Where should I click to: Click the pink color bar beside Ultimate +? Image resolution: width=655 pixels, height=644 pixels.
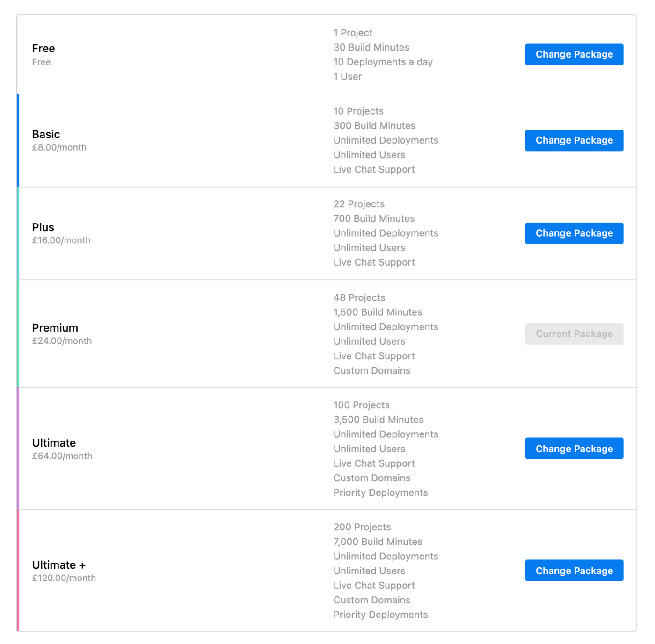point(18,571)
